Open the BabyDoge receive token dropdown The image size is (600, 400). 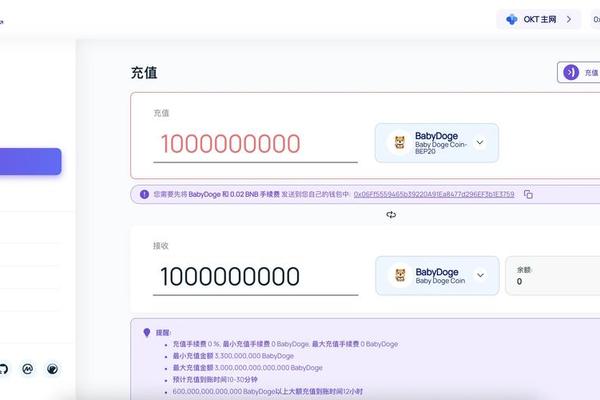click(x=437, y=276)
